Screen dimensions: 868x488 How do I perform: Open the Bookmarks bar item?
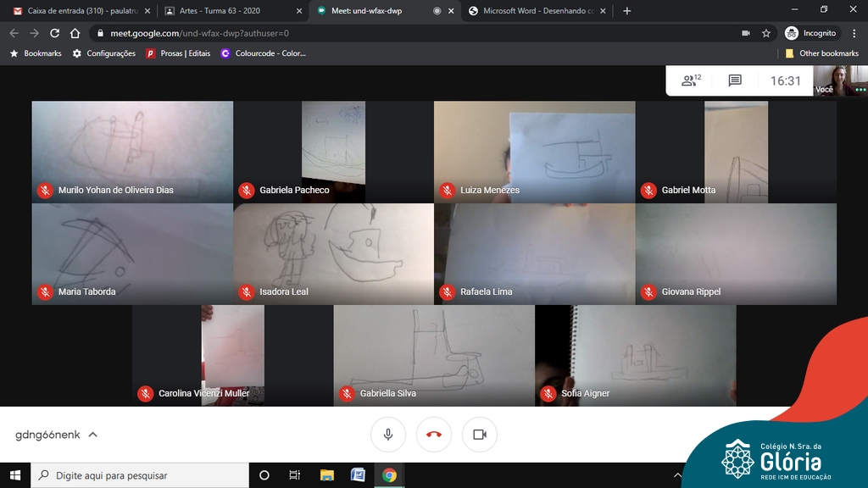[x=36, y=53]
